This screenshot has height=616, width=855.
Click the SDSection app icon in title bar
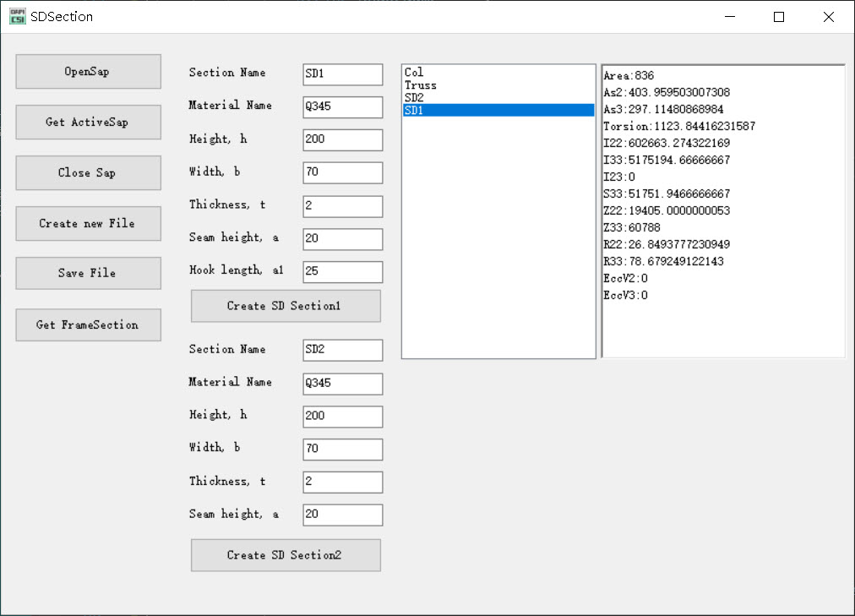point(18,16)
